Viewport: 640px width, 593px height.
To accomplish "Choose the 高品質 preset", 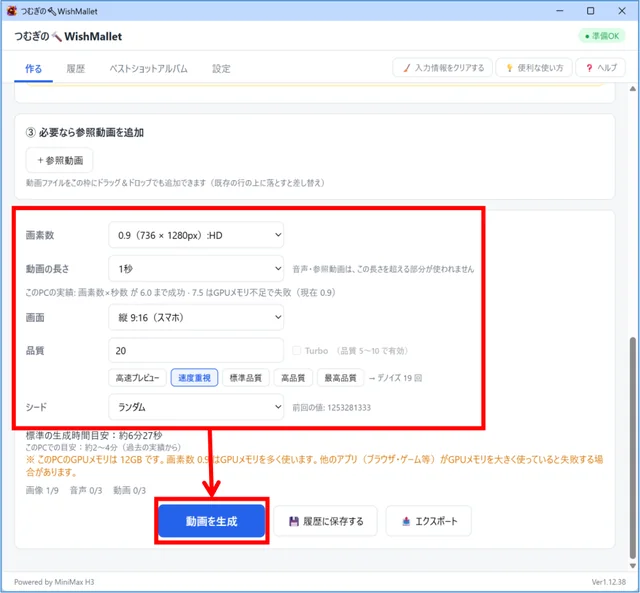I will tap(293, 378).
